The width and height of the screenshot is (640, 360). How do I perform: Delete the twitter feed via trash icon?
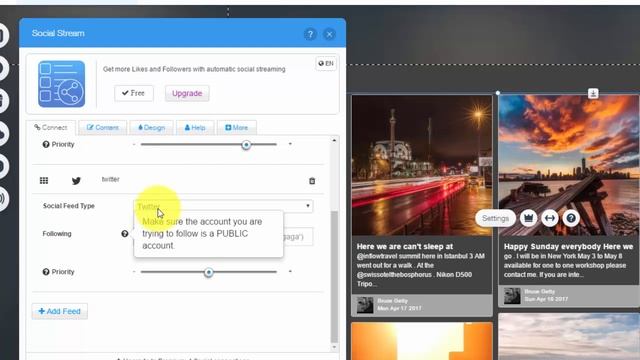tap(312, 181)
